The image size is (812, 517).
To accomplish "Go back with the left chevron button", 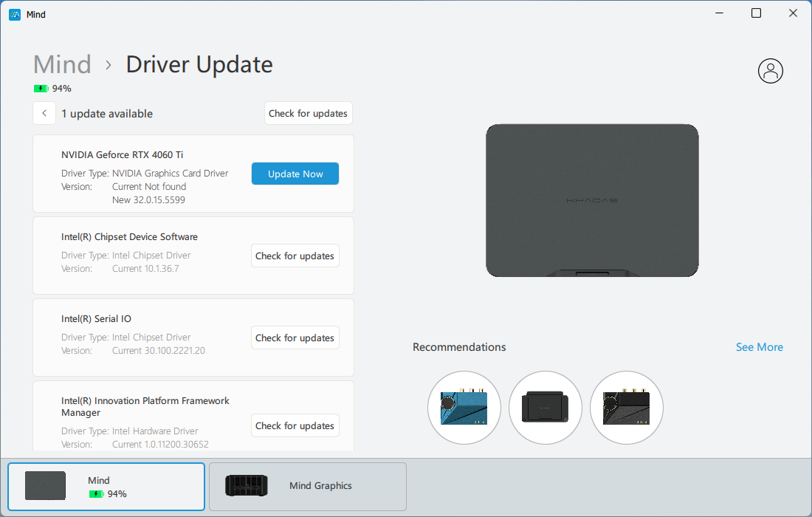I will click(44, 113).
